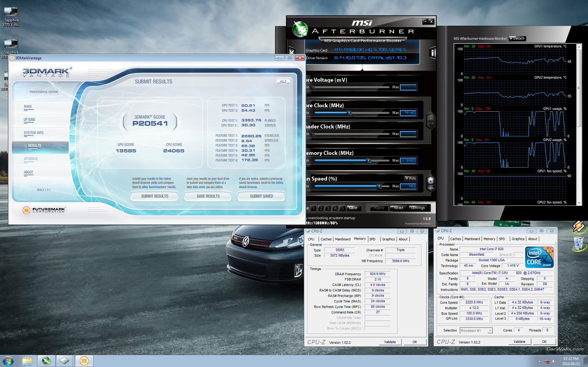Click the Core Clock value field 940

point(408,113)
